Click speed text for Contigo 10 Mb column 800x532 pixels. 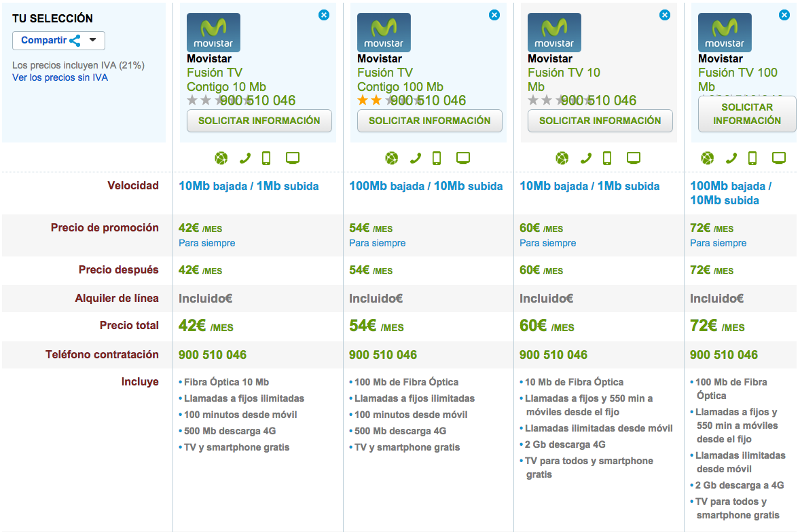point(249,187)
